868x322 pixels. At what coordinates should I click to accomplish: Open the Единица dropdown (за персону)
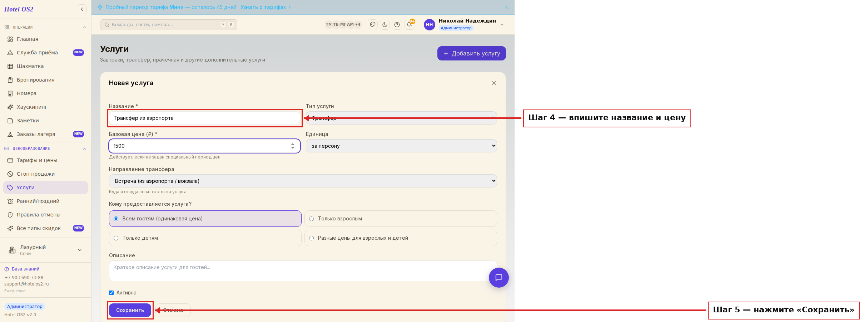pyautogui.click(x=401, y=146)
